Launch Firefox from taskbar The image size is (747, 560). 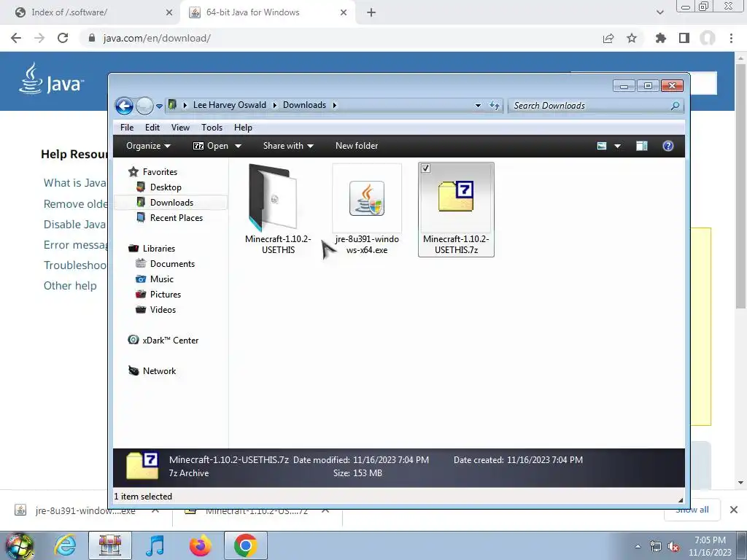(201, 545)
